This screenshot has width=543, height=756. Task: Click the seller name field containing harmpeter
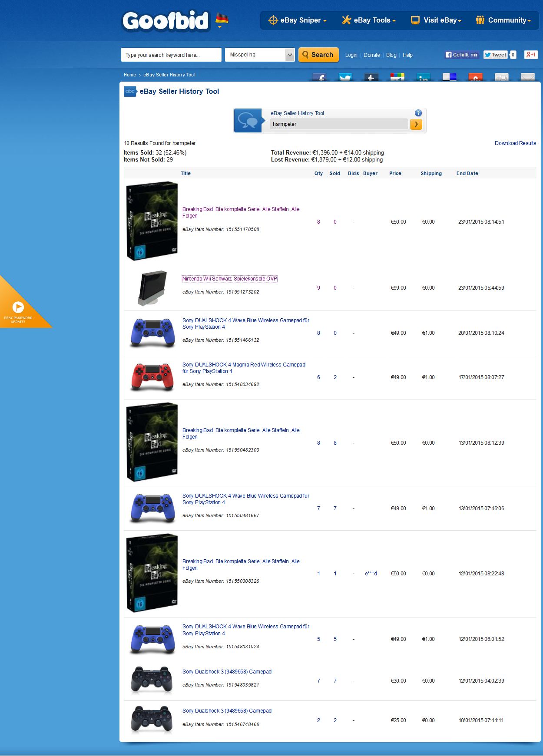click(339, 124)
